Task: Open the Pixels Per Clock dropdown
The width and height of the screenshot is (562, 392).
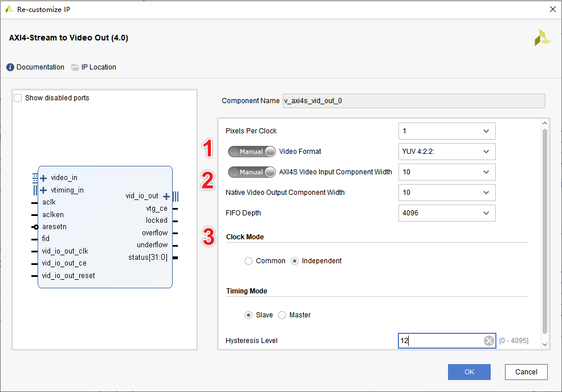Action: (447, 131)
